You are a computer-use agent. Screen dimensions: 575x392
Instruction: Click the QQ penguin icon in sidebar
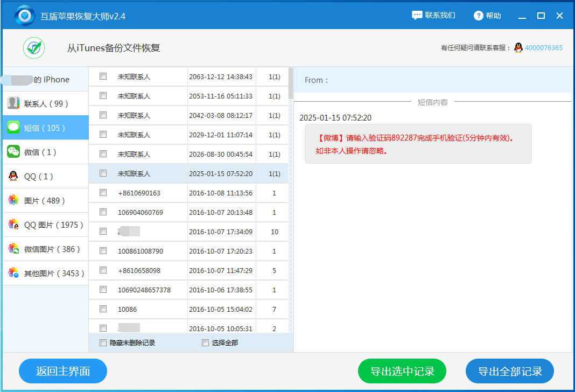coord(13,176)
